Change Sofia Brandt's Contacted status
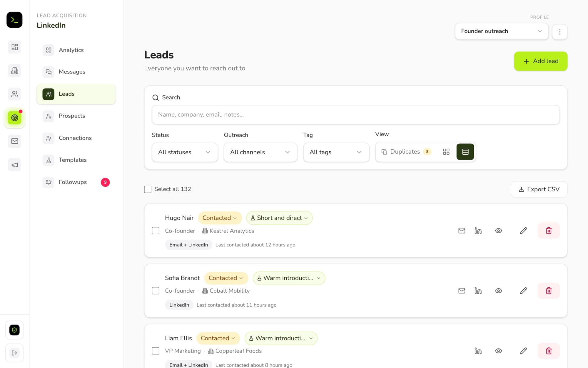This screenshot has height=368, width=588. click(x=226, y=278)
